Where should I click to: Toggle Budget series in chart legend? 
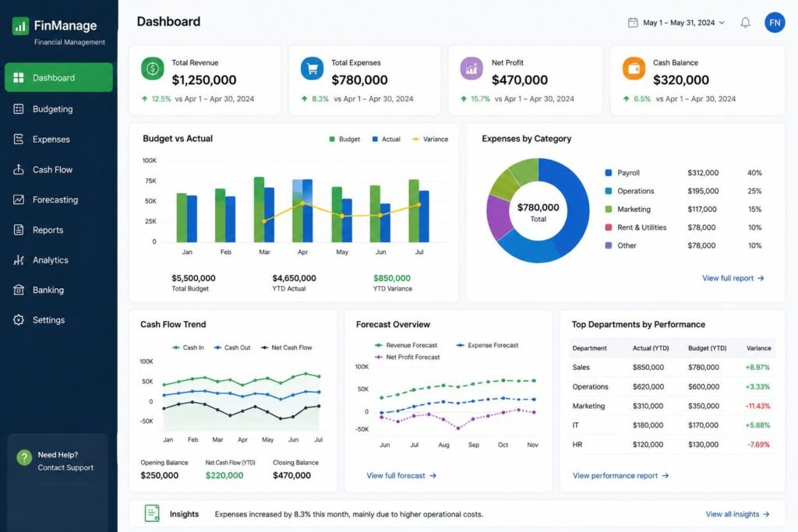[344, 139]
